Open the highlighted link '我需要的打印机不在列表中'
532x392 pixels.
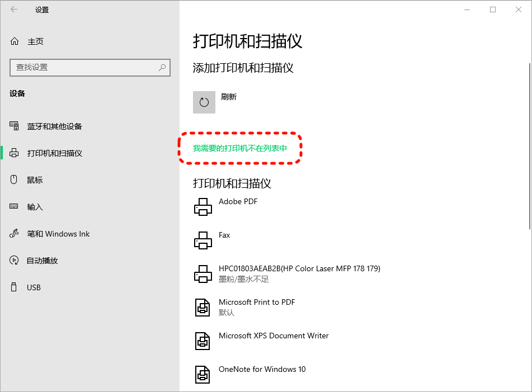coord(239,147)
